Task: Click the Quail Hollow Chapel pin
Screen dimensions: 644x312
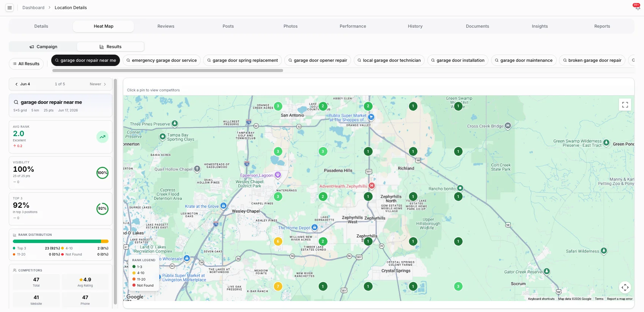Action: [x=197, y=169]
